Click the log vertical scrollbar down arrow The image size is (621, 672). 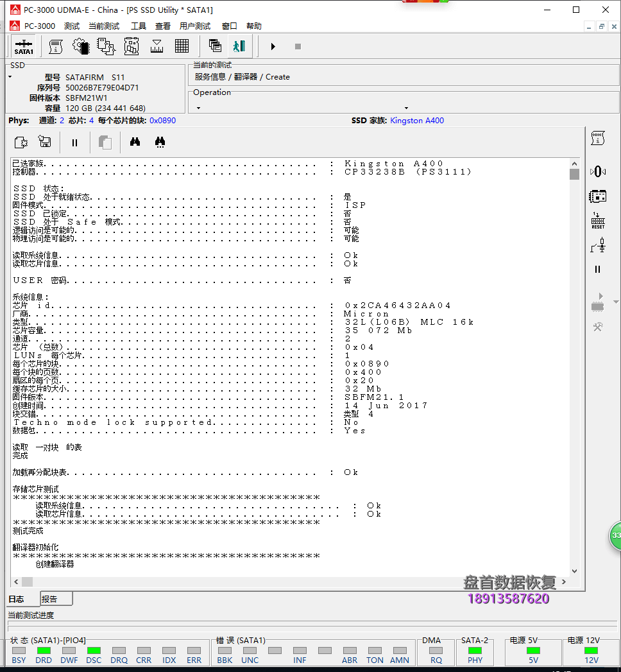[x=574, y=571]
